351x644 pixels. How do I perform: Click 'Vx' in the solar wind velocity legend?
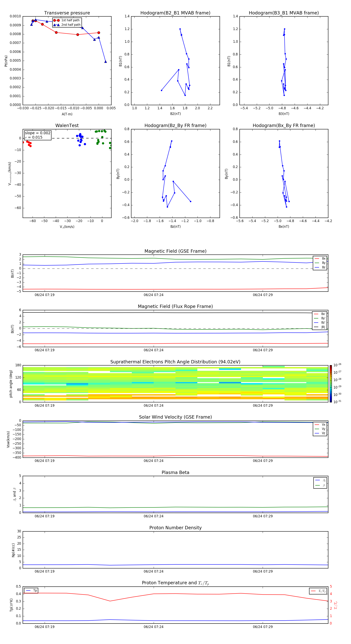coord(324,424)
